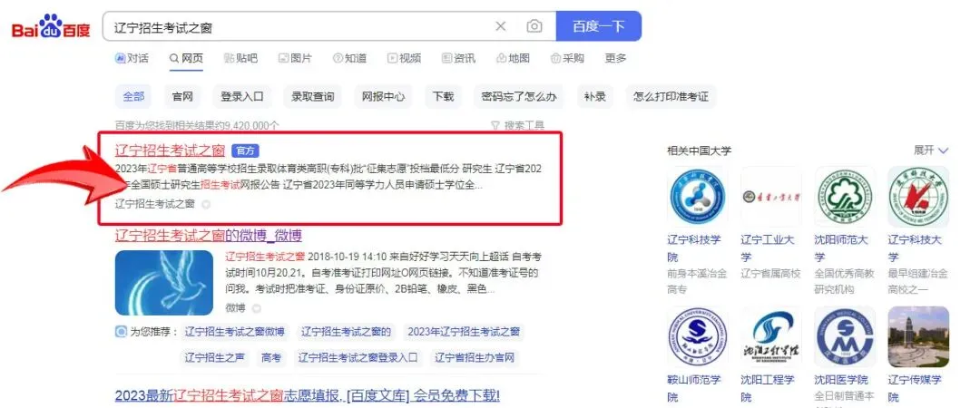This screenshot has width=980, height=408.
Task: Select suggestion 辽宁招生考试之窗登录入口
Action: pos(358,358)
